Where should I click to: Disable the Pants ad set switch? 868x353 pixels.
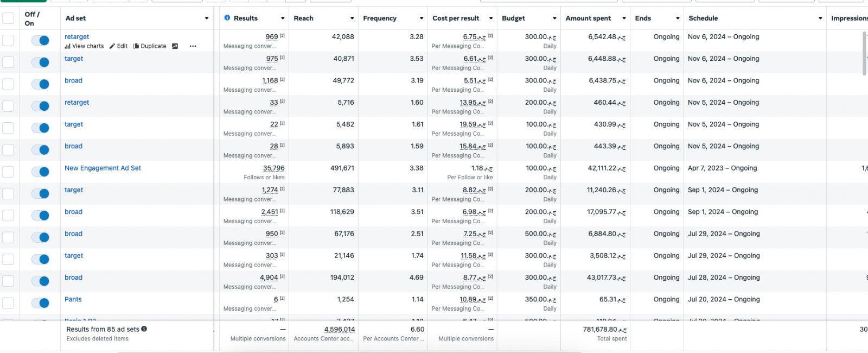click(40, 303)
